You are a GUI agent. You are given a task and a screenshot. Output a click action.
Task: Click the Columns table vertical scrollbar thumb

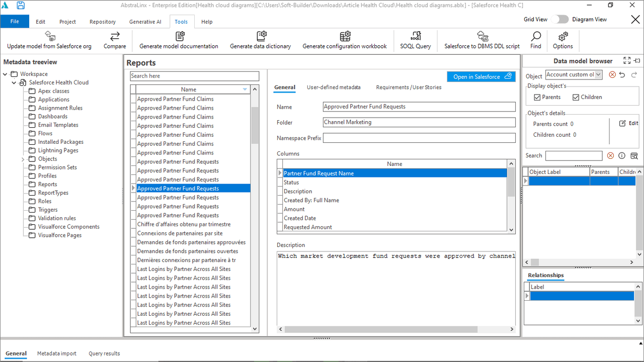[x=511, y=182]
